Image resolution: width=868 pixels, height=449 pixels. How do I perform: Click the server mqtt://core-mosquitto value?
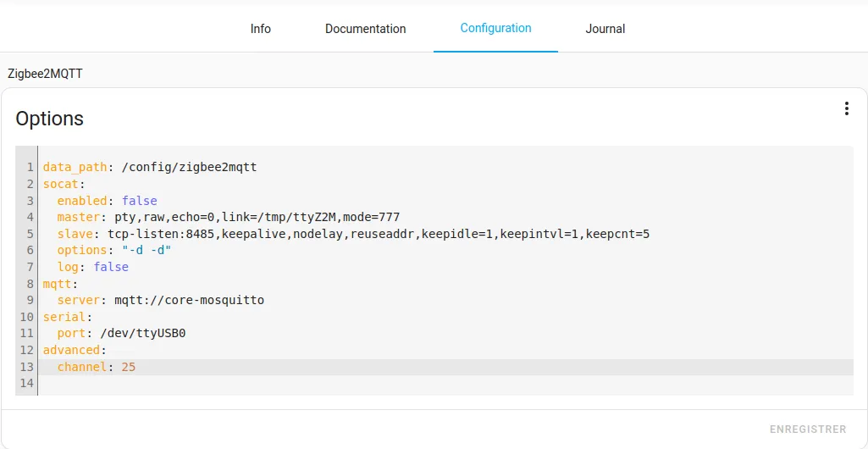point(190,300)
